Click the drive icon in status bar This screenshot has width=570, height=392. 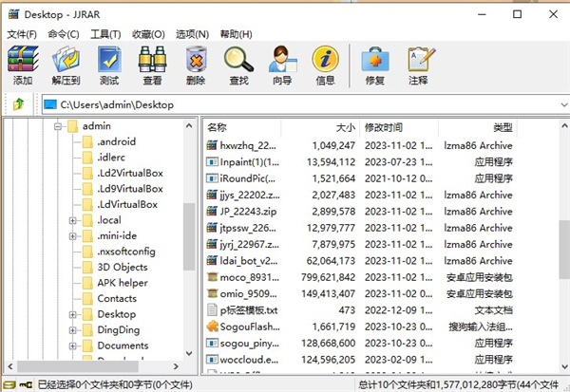(9, 384)
